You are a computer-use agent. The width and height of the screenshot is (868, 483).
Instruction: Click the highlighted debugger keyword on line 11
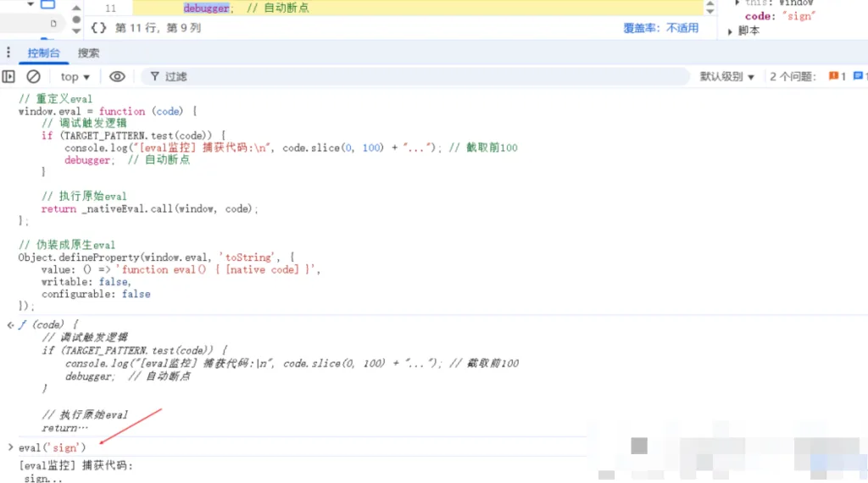click(x=206, y=8)
